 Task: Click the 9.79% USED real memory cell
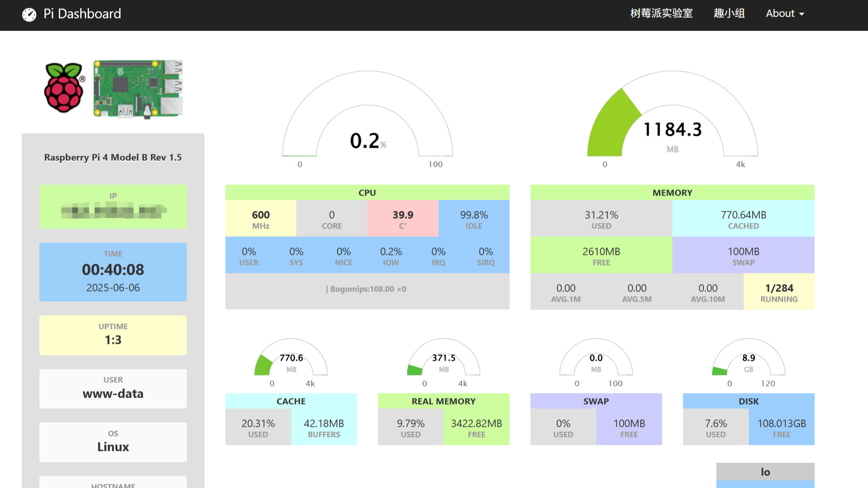point(411,427)
